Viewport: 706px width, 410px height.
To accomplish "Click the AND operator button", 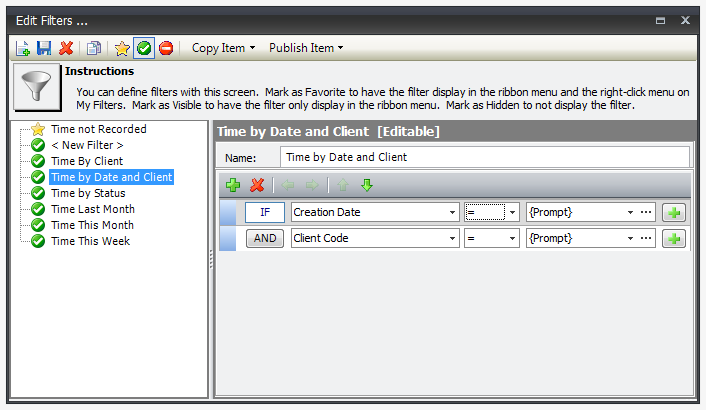I will click(x=265, y=239).
